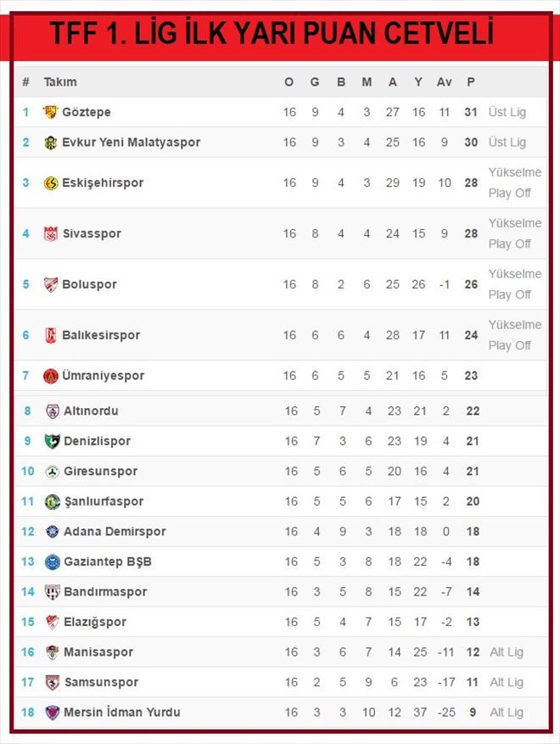Click the Av goal difference column header

(445, 82)
